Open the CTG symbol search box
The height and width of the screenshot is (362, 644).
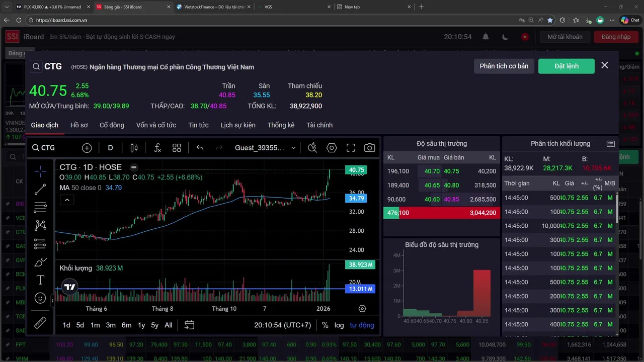tap(43, 148)
